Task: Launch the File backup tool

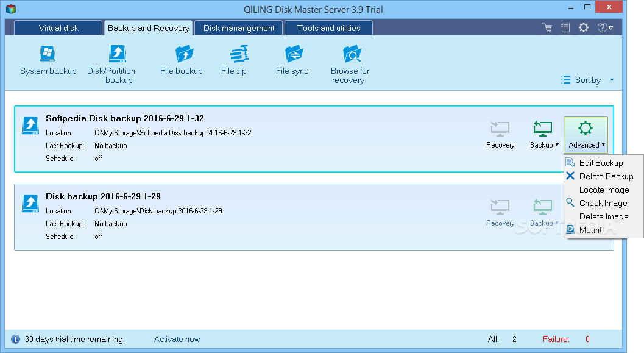Action: (181, 60)
